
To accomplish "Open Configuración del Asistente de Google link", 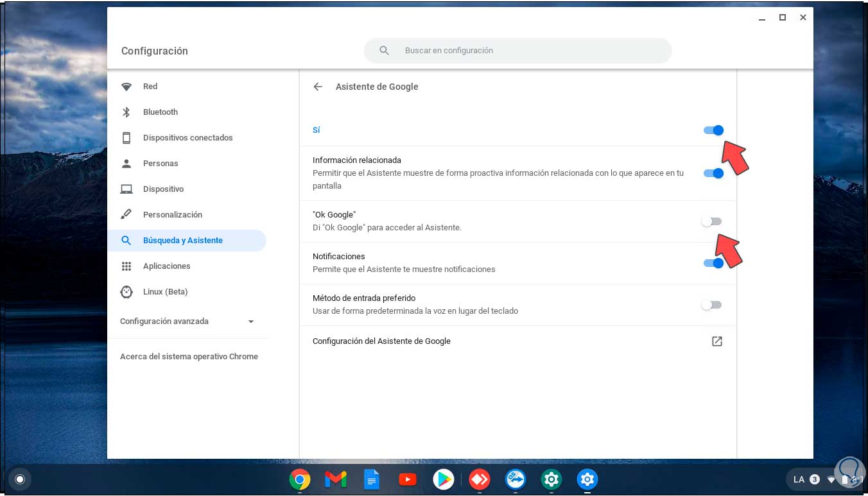I will click(x=518, y=341).
